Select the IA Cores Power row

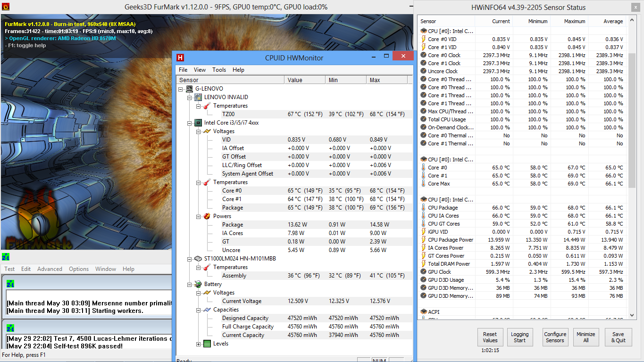[522, 248]
